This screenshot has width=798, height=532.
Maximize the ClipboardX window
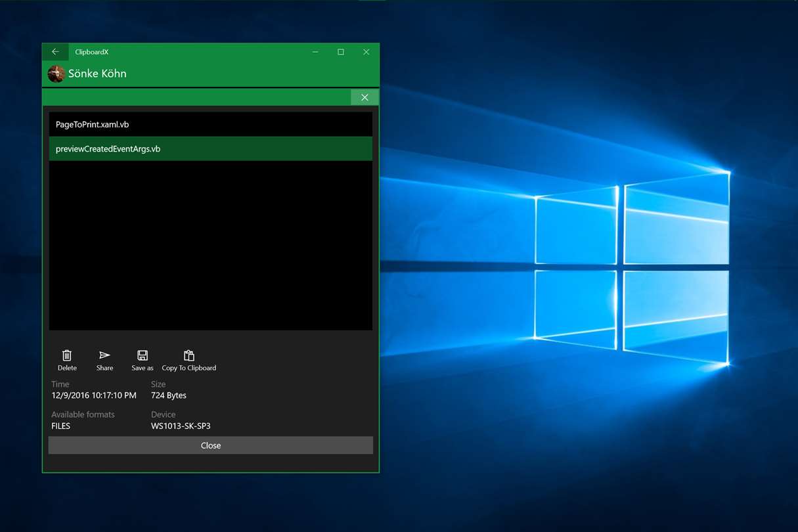[341, 52]
